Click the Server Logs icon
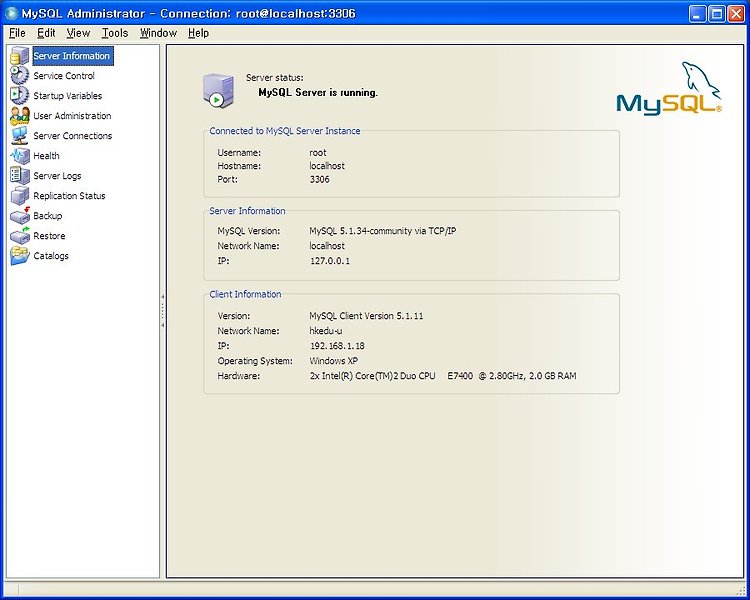750x600 pixels. (20, 176)
